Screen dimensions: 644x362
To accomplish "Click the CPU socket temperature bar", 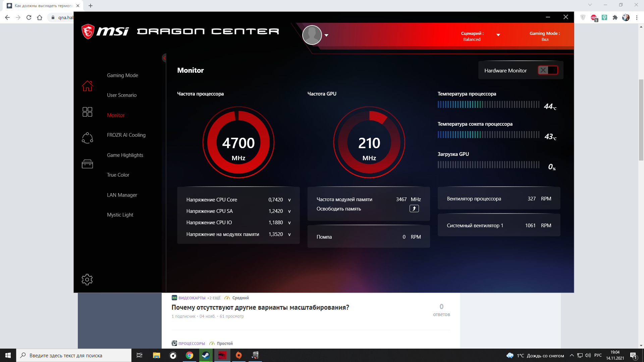I will [488, 134].
